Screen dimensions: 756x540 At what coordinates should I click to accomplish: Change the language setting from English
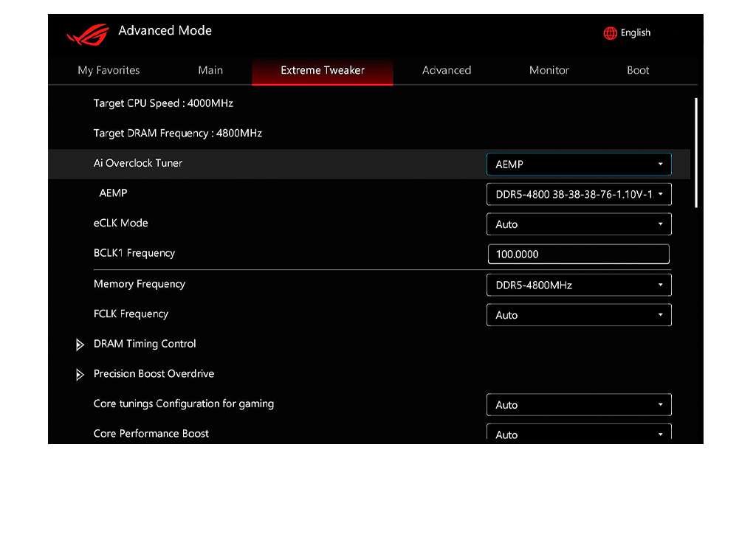635,32
